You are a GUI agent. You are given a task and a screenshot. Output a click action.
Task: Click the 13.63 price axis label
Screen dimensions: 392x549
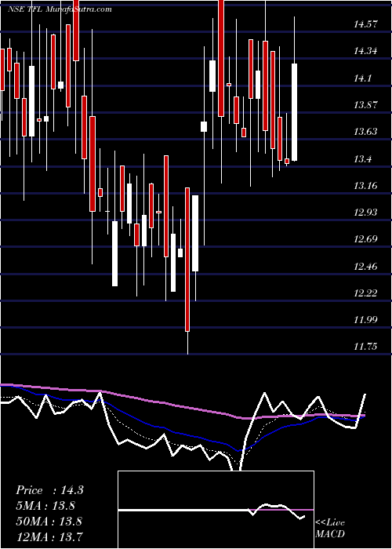pos(365,132)
